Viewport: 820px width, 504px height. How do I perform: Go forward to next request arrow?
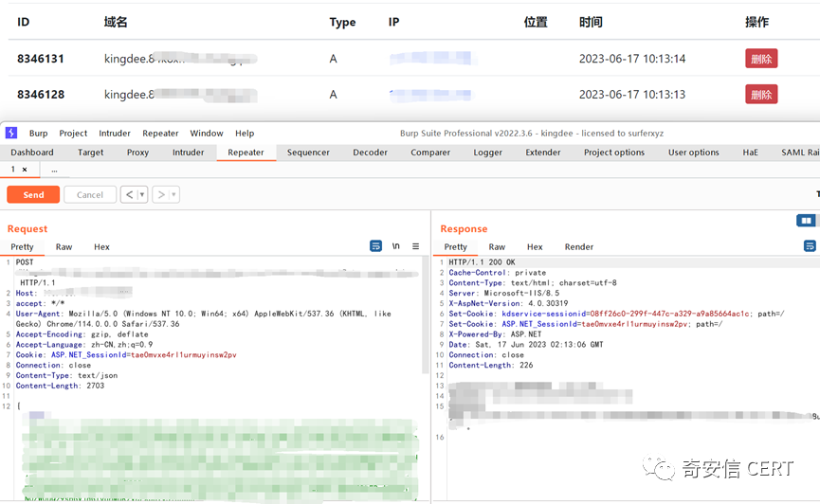point(161,194)
